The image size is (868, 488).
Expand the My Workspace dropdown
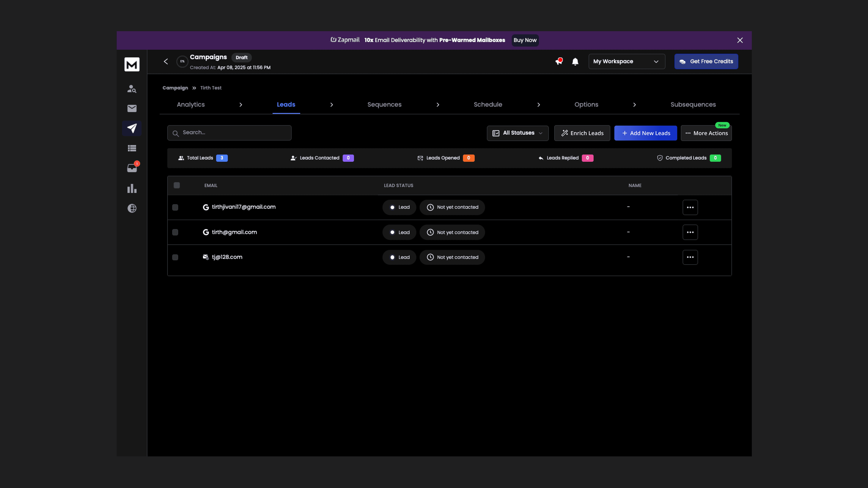click(626, 62)
